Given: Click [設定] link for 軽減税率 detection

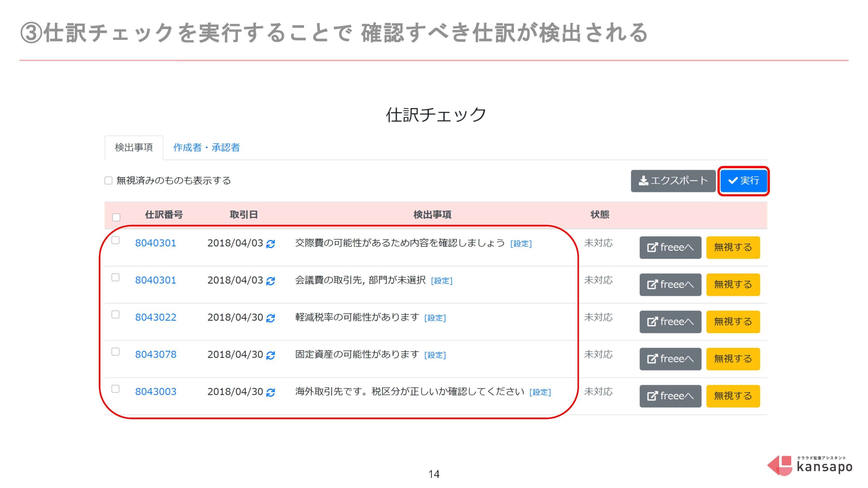Looking at the screenshot, I should pos(435,318).
